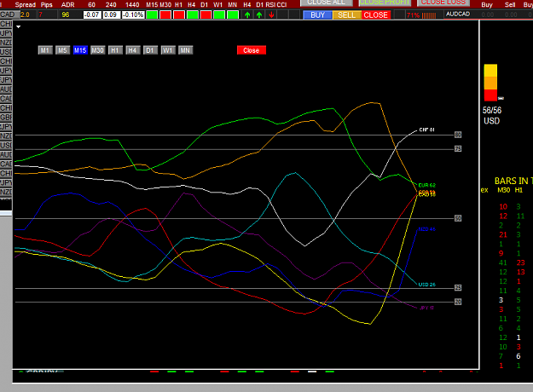Click the red 13 value in H1 column

pos(520,272)
